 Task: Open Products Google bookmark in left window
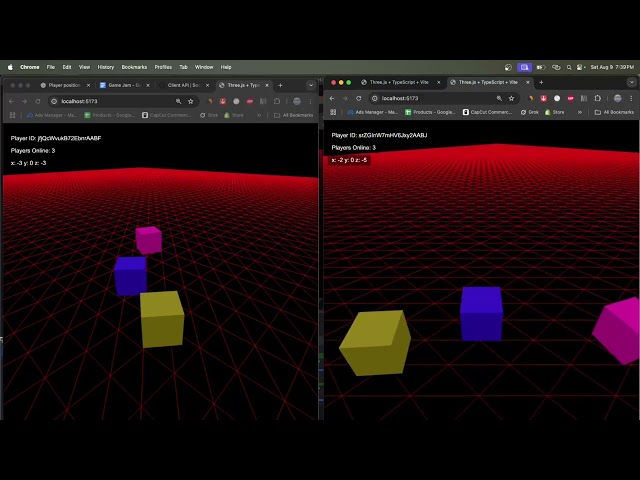coord(109,116)
